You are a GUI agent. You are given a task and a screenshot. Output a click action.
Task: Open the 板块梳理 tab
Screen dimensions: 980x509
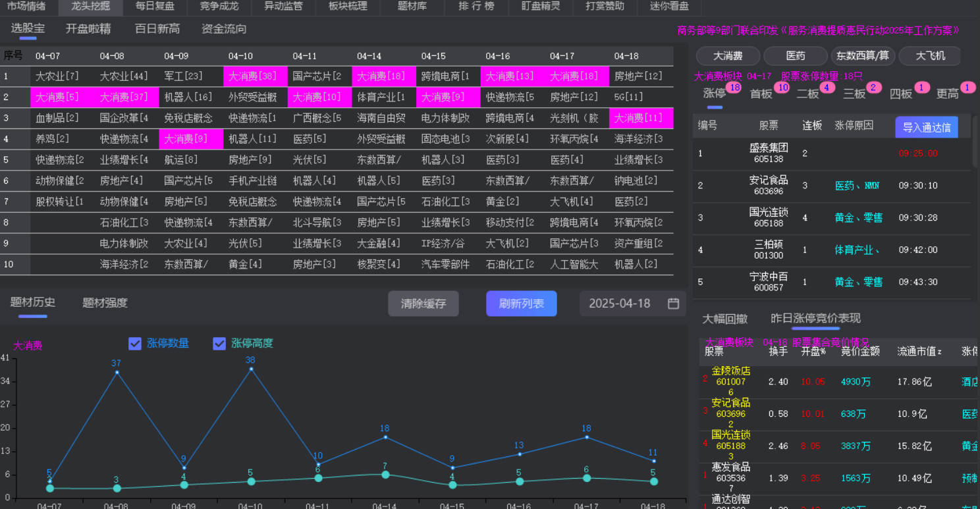click(348, 7)
